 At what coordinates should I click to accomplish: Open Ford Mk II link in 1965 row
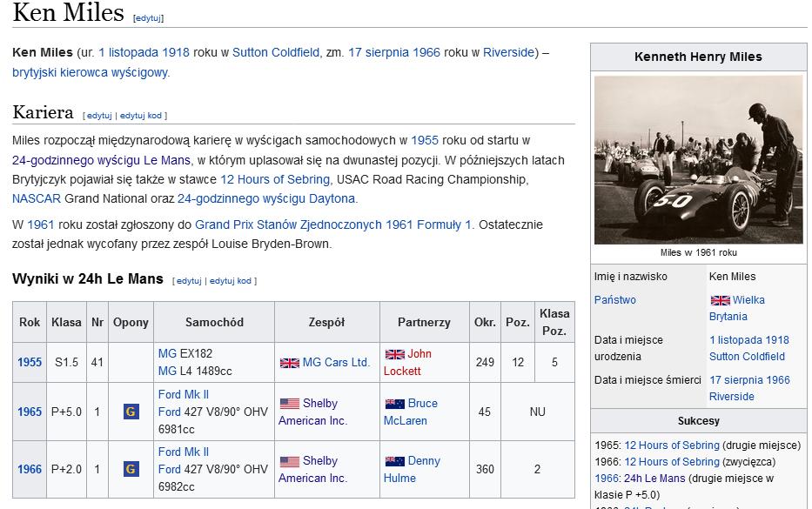click(x=184, y=394)
